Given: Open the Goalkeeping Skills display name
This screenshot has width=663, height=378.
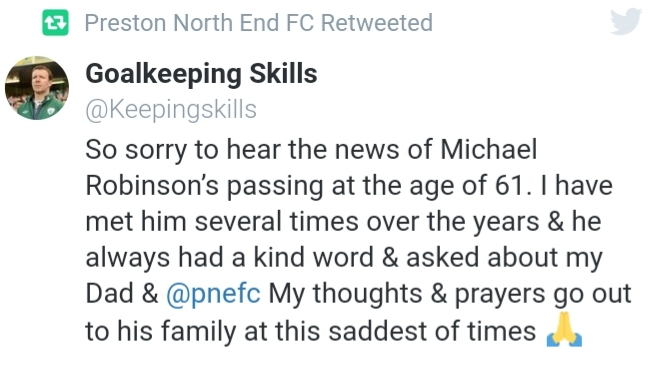Looking at the screenshot, I should (201, 74).
